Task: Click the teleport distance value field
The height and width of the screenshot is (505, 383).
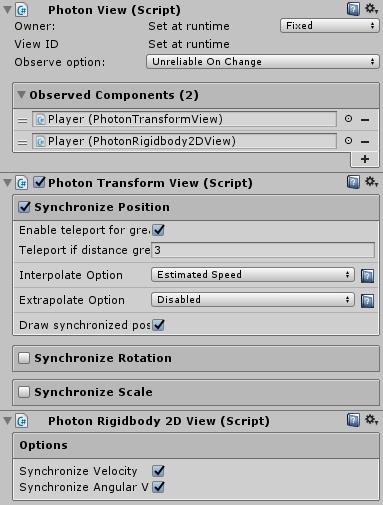Action: 263,250
